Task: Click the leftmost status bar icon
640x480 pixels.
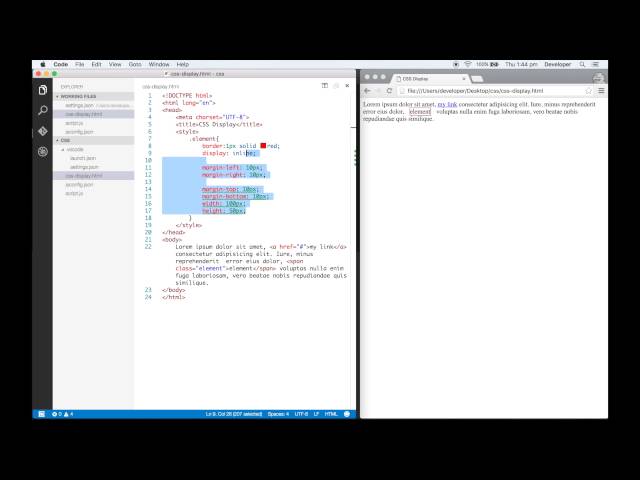Action: coord(41,414)
